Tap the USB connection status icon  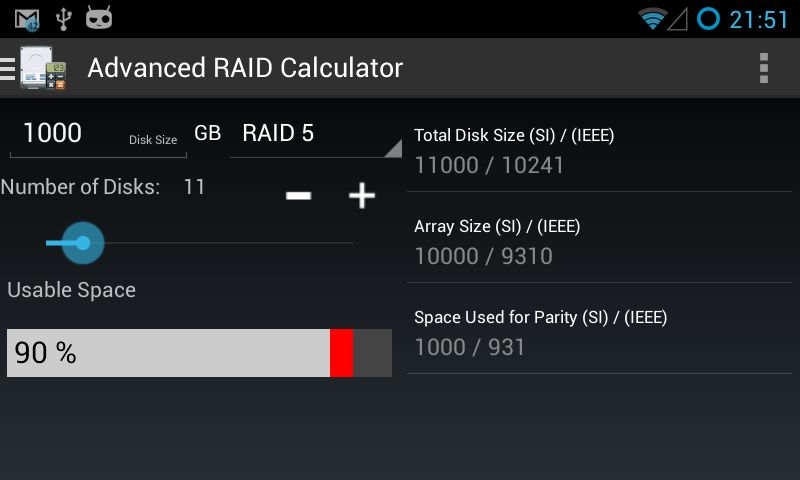[x=64, y=19]
